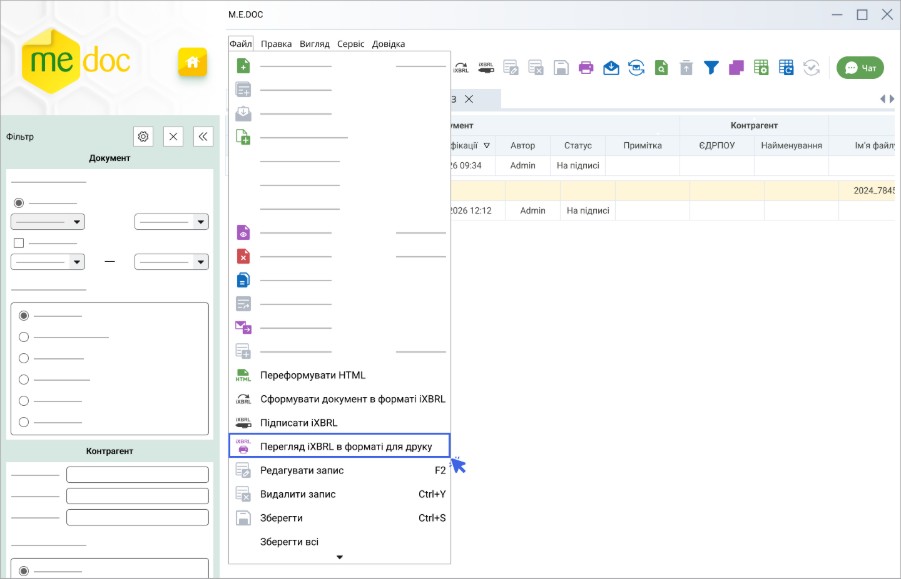This screenshot has width=901, height=579.
Task: Choose Зберегти всі menu item
Action: click(339, 542)
